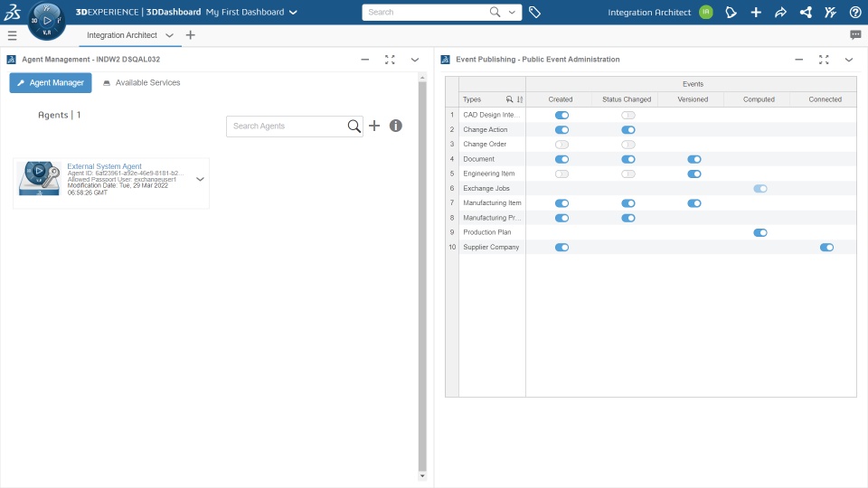Add a new dashboard tab with plus

(x=191, y=35)
